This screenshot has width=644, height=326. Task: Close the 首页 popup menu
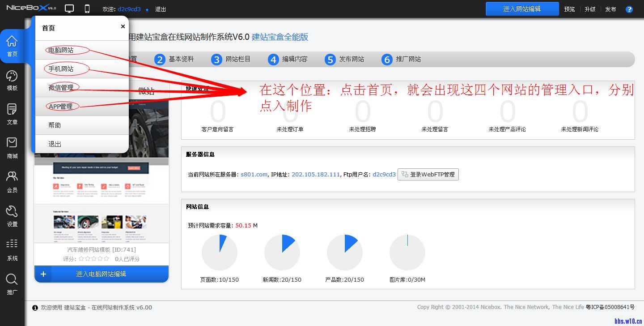pyautogui.click(x=123, y=26)
